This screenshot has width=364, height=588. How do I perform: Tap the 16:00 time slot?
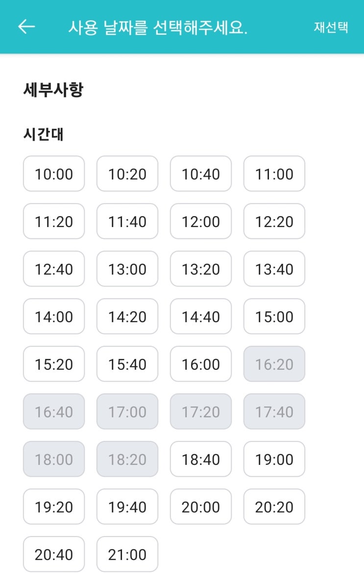click(x=201, y=364)
